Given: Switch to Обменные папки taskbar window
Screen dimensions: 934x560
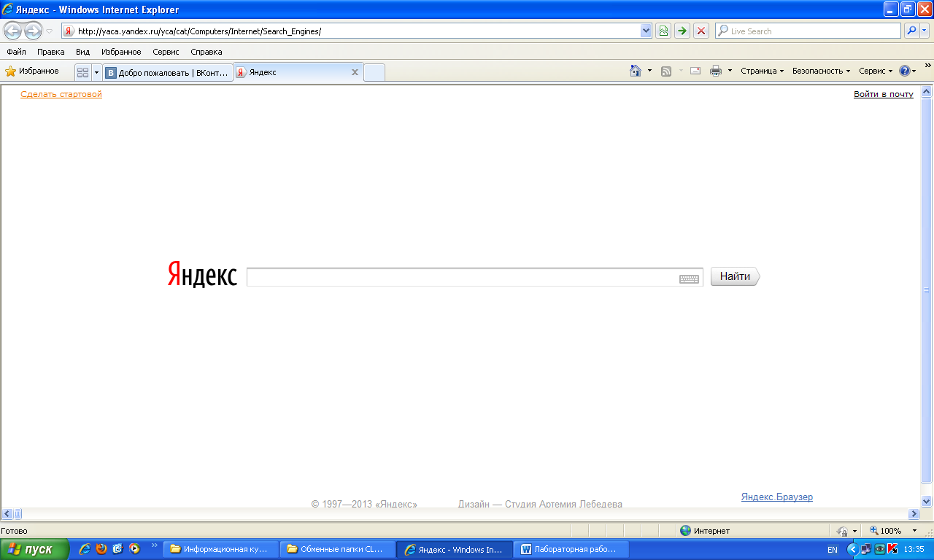Looking at the screenshot, I should (x=337, y=549).
